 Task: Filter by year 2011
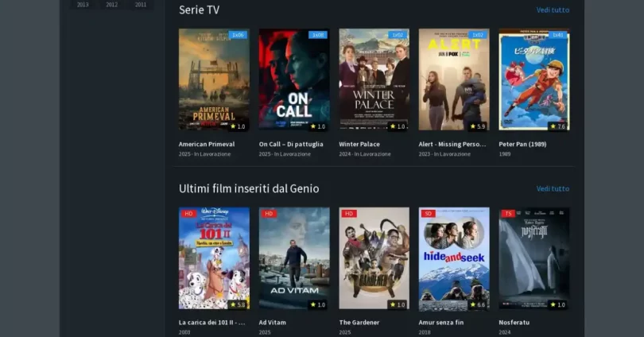141,5
